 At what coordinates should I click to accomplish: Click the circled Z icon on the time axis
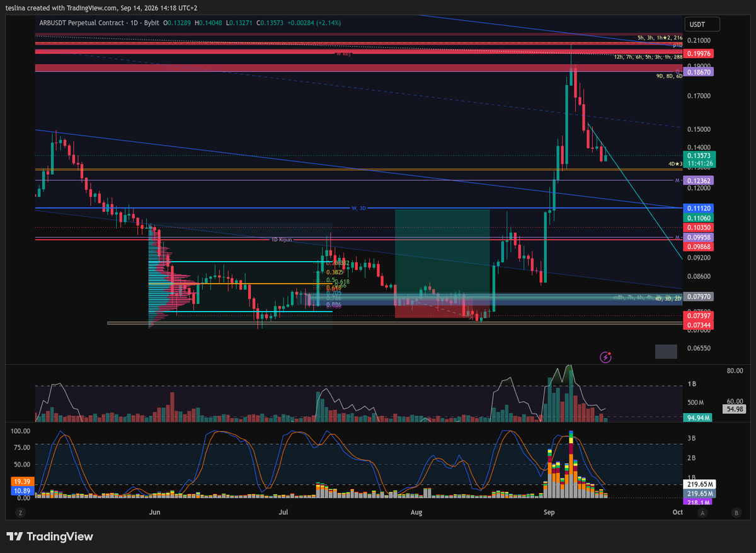point(21,513)
